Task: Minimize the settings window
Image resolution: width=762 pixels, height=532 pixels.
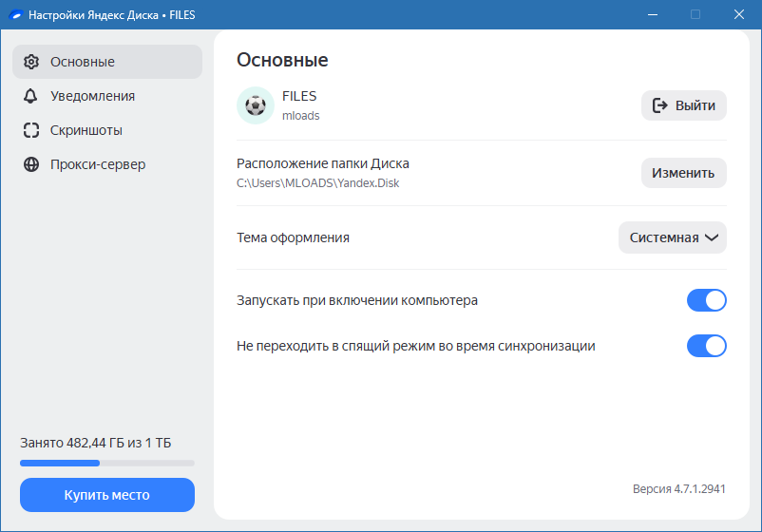Action: point(653,14)
